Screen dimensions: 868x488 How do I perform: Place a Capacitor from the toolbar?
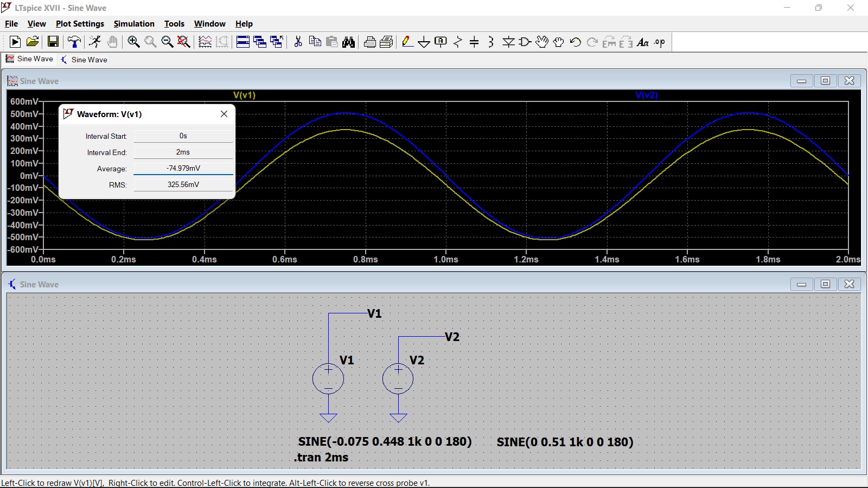point(474,42)
